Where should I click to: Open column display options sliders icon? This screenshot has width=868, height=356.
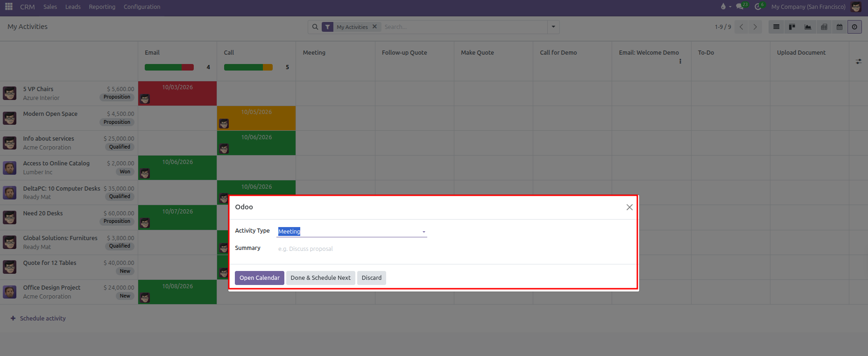coord(859,61)
